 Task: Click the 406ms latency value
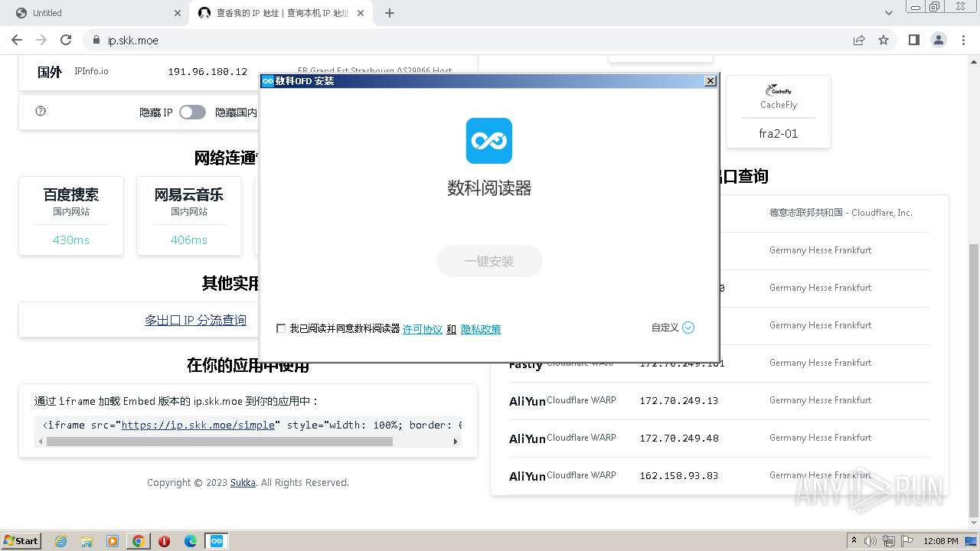click(189, 240)
